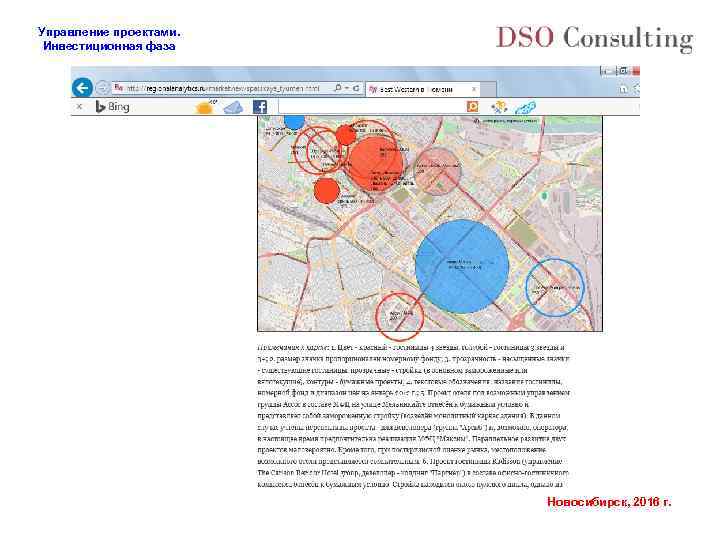Viewport: 720px width, 540px height.
Task: Close the Best Western browser tab
Action: pos(473,89)
